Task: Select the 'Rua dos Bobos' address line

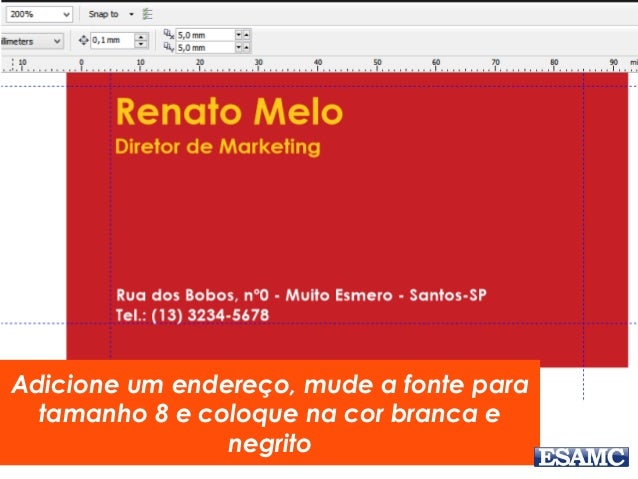Action: pyautogui.click(x=301, y=295)
